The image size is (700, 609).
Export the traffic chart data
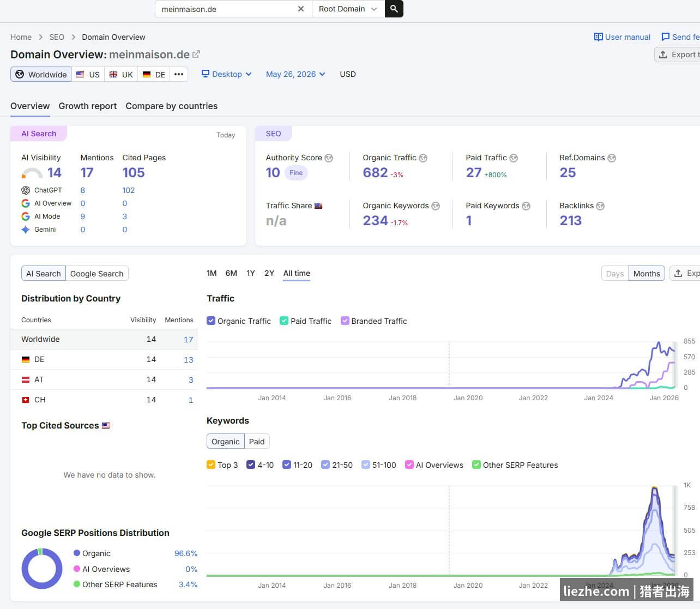pos(685,274)
